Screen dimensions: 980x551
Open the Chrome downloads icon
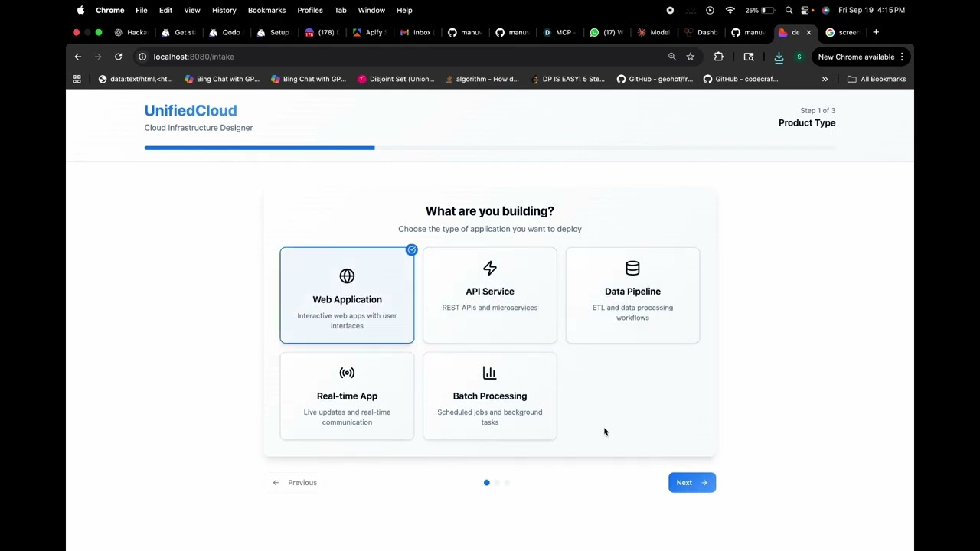click(779, 57)
